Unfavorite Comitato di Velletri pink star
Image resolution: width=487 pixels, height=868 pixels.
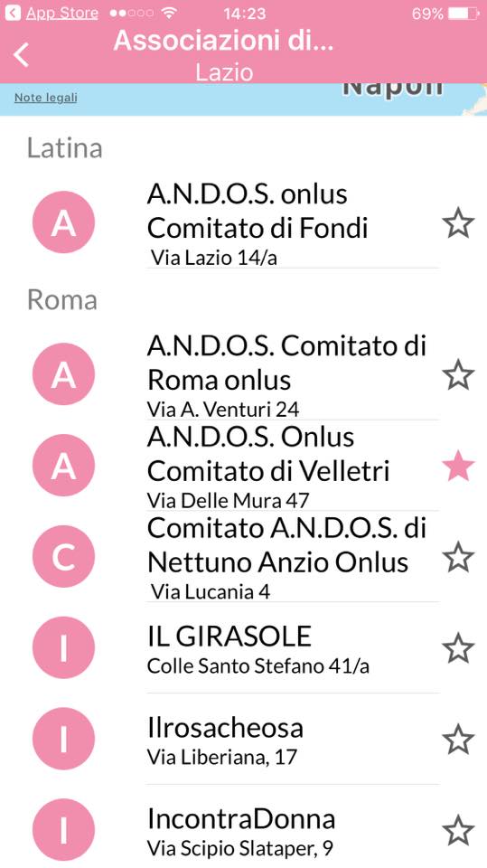(458, 466)
